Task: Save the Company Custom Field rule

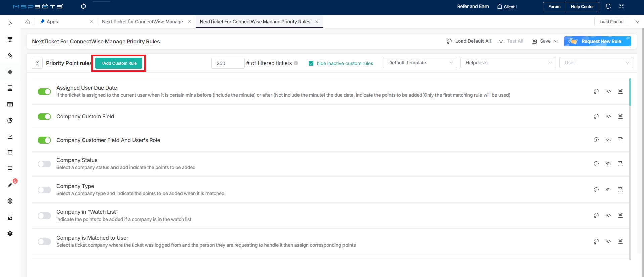Action: [620, 116]
